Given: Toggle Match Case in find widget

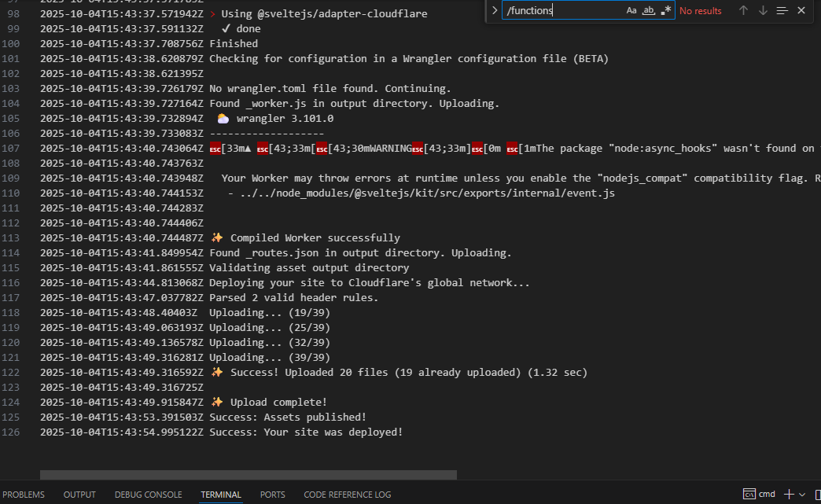Looking at the screenshot, I should [x=631, y=10].
